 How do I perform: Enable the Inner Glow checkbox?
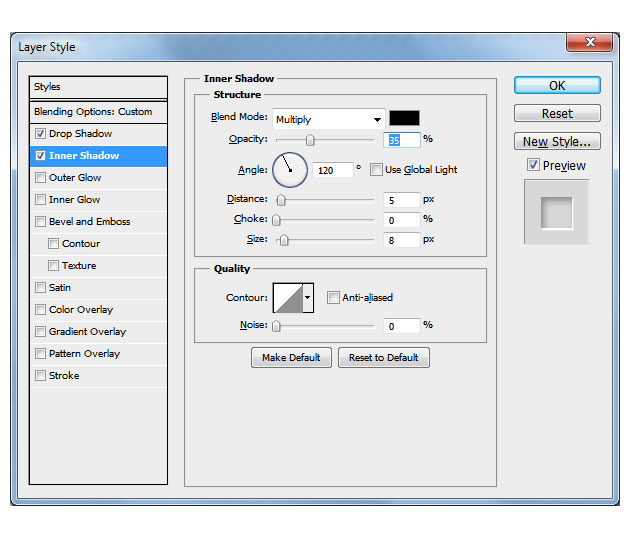point(40,200)
